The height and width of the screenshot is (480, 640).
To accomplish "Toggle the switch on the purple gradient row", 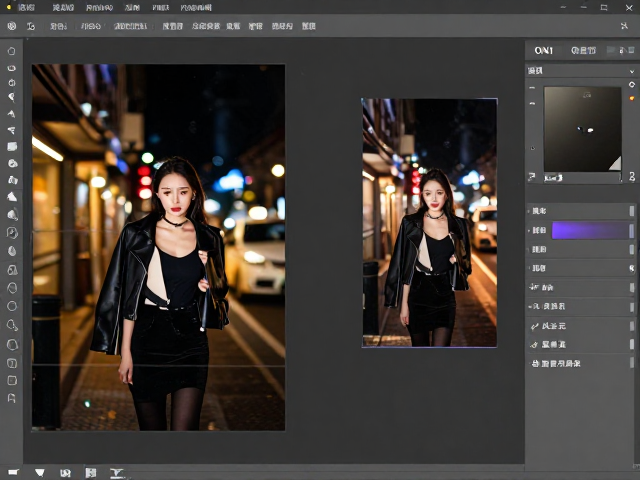I will click(x=632, y=230).
